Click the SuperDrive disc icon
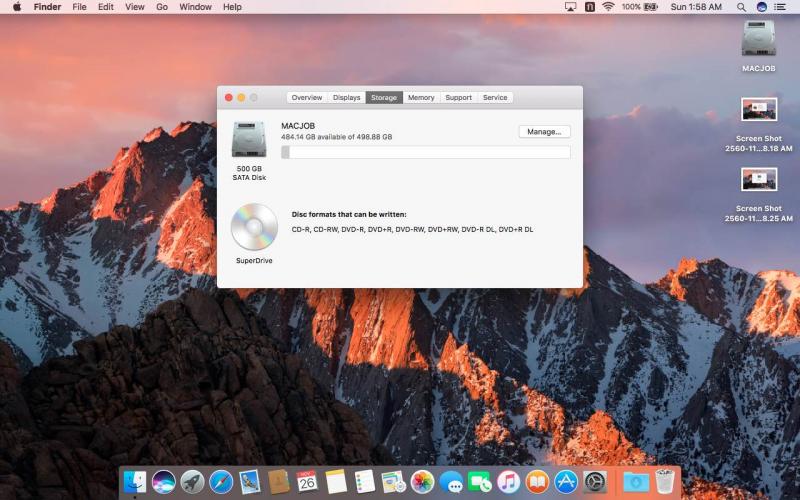 [x=254, y=227]
